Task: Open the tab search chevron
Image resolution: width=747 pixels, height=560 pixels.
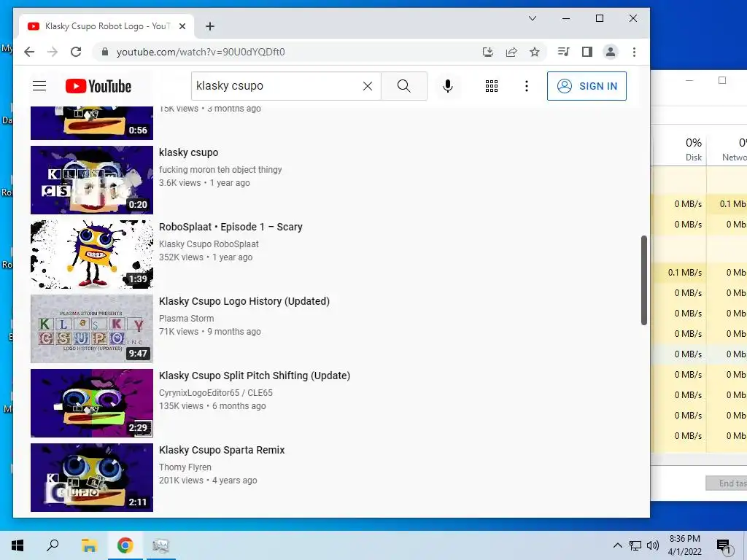Action: pos(533,18)
